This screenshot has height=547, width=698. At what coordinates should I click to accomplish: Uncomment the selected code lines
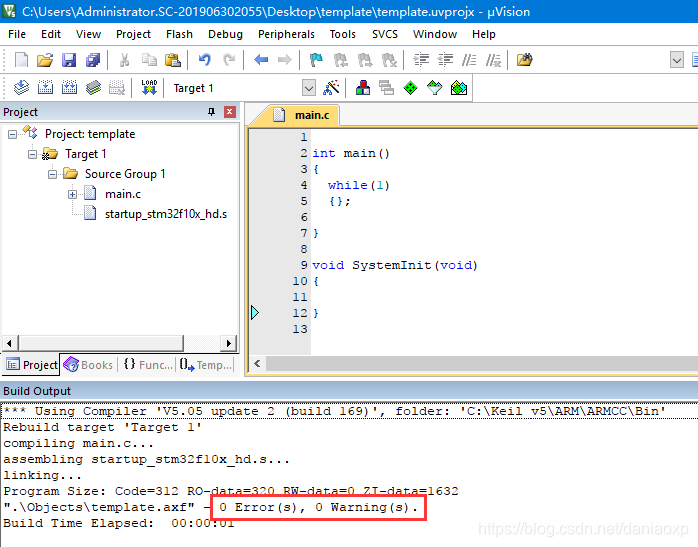(493, 60)
